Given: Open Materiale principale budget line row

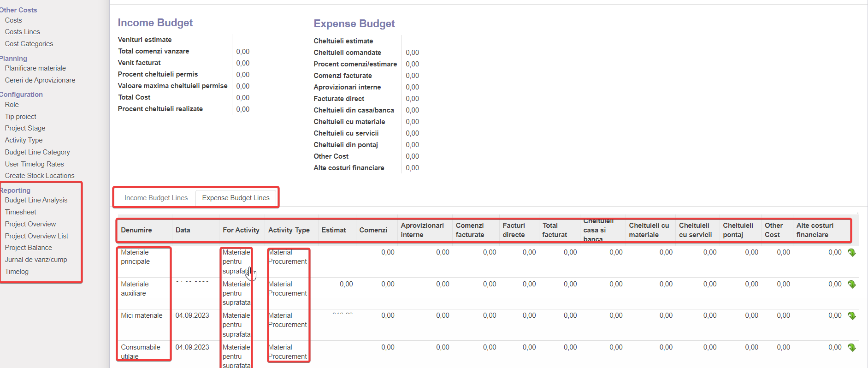Looking at the screenshot, I should pyautogui.click(x=135, y=257).
